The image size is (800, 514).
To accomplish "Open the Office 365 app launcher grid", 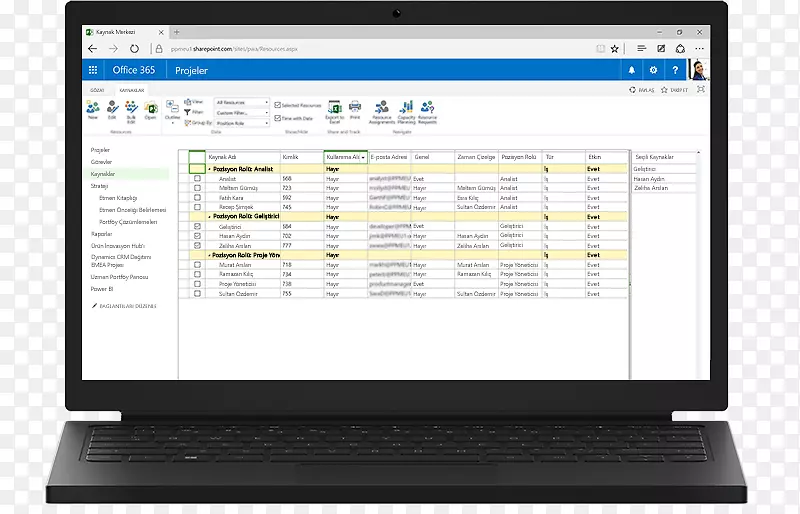I will (93, 70).
